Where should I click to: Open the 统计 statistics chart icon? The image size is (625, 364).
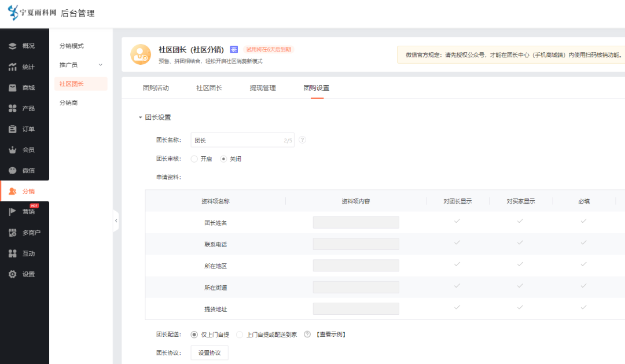tap(12, 67)
